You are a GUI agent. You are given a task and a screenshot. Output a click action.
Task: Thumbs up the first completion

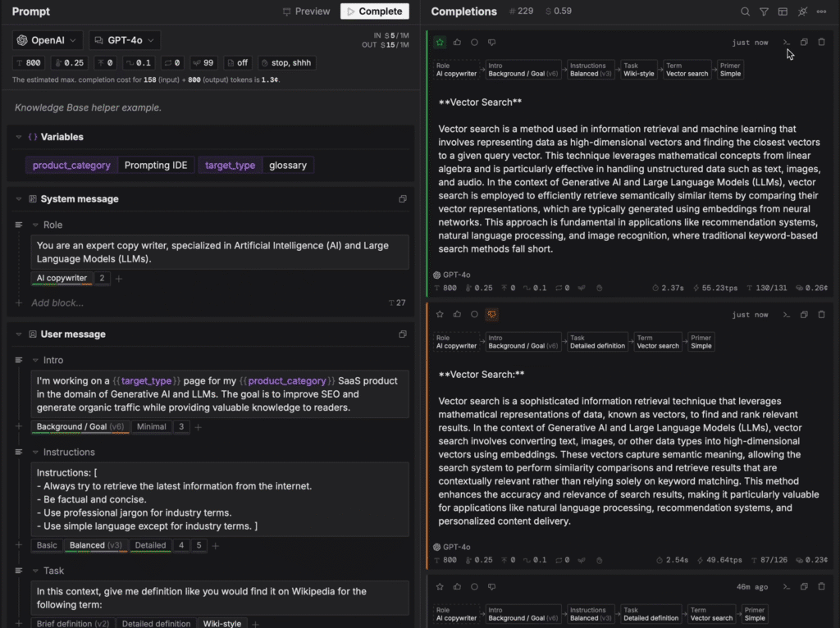457,43
